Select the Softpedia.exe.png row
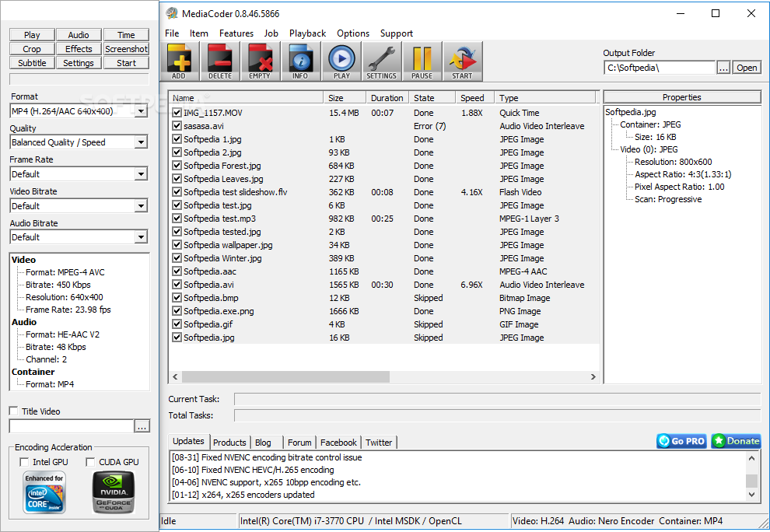770x532 pixels. click(384, 311)
